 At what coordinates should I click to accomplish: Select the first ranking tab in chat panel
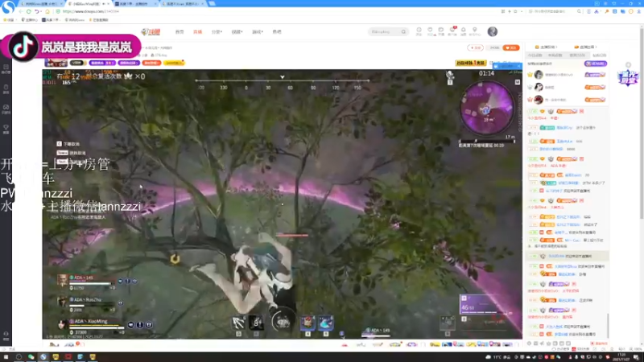pos(535,56)
